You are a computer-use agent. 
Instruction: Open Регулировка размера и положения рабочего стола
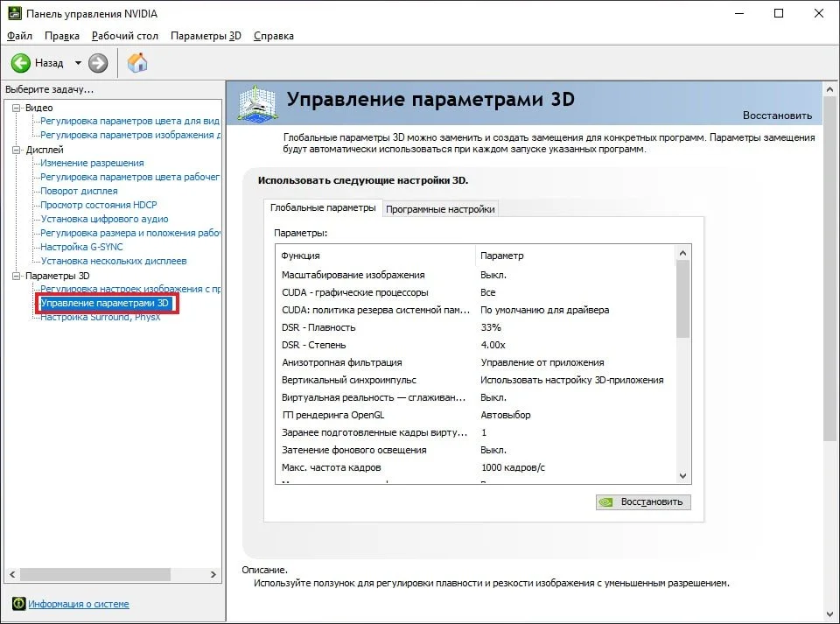click(130, 233)
